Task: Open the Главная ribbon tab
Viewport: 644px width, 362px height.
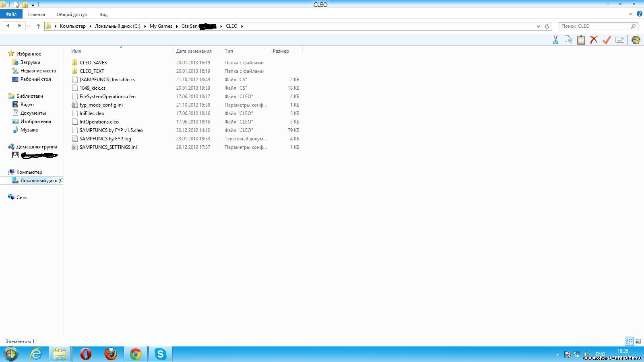Action: [37, 14]
